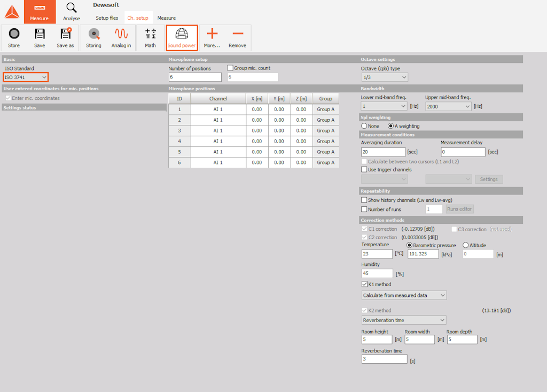Screen dimensions: 547x392
Task: Click the trigger Settings button
Action: (x=489, y=179)
